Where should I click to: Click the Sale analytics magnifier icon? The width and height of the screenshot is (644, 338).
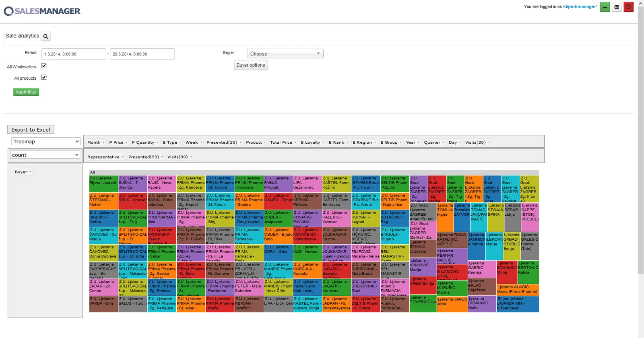(45, 36)
